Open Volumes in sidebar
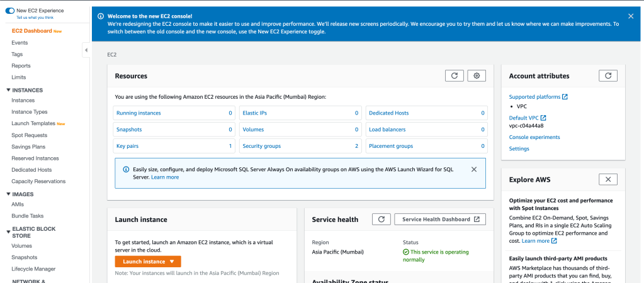 [x=22, y=246]
